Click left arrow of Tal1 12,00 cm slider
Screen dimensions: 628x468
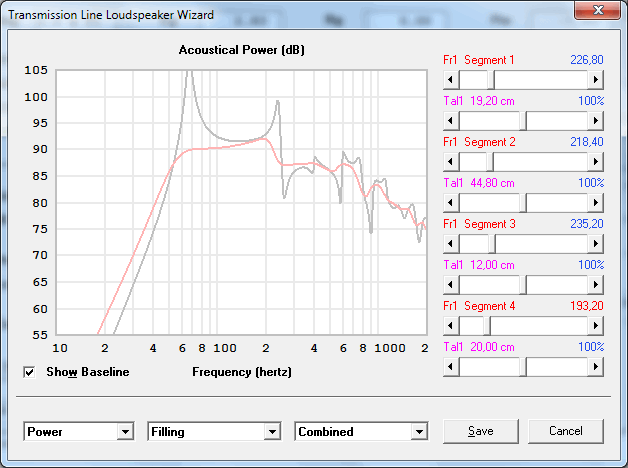pos(451,285)
